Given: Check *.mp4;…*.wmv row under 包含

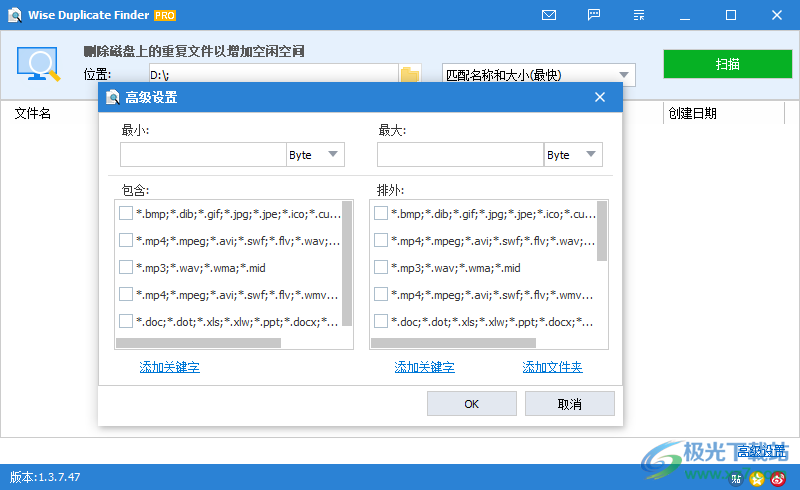Looking at the screenshot, I should click(x=126, y=295).
